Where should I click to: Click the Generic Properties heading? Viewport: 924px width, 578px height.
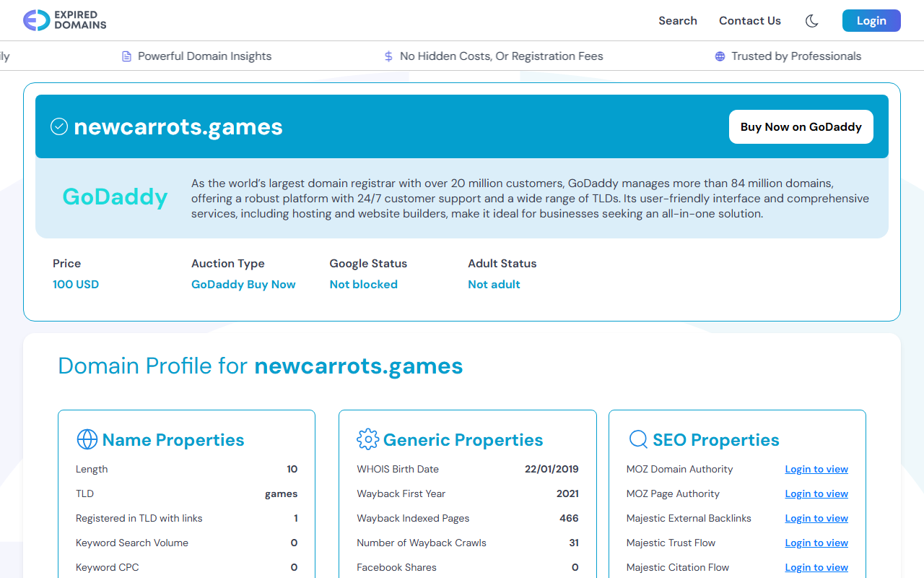463,439
